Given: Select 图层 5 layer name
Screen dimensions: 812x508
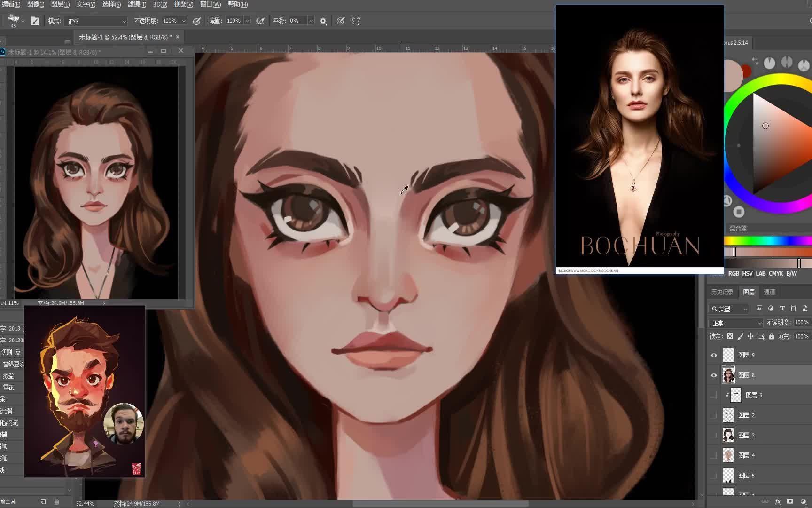Looking at the screenshot, I should [x=746, y=476].
